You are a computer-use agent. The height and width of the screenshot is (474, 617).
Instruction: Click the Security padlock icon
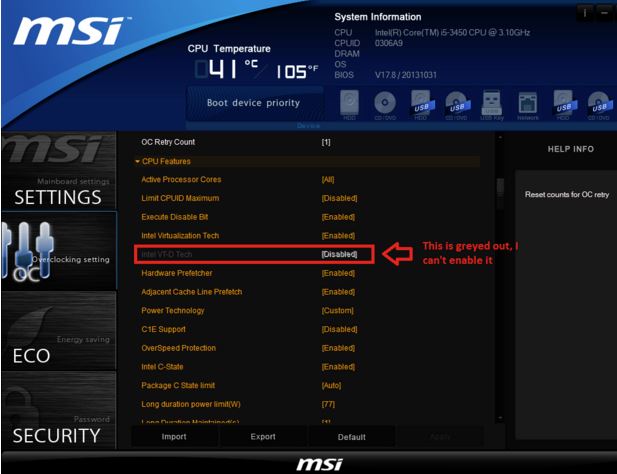coord(20,405)
